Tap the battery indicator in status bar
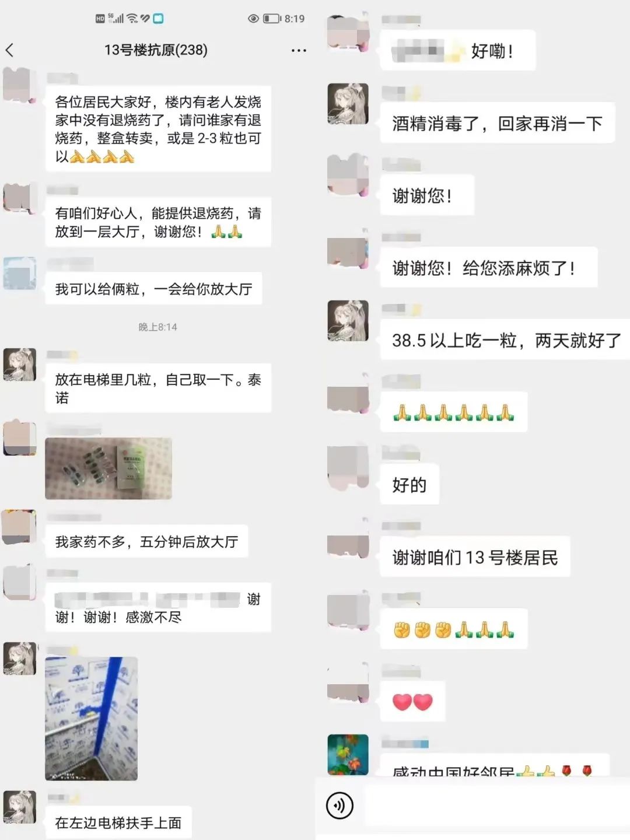Screen dimensions: 630x840 tap(272, 19)
